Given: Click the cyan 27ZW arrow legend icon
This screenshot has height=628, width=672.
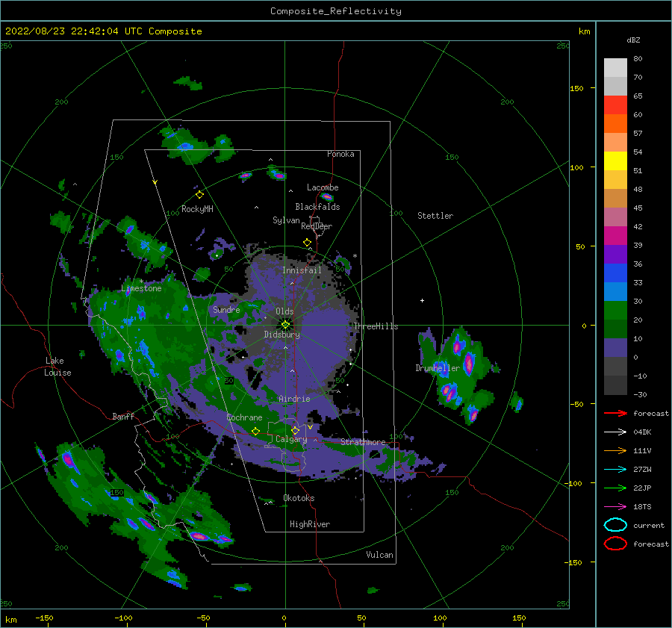Looking at the screenshot, I should [615, 470].
